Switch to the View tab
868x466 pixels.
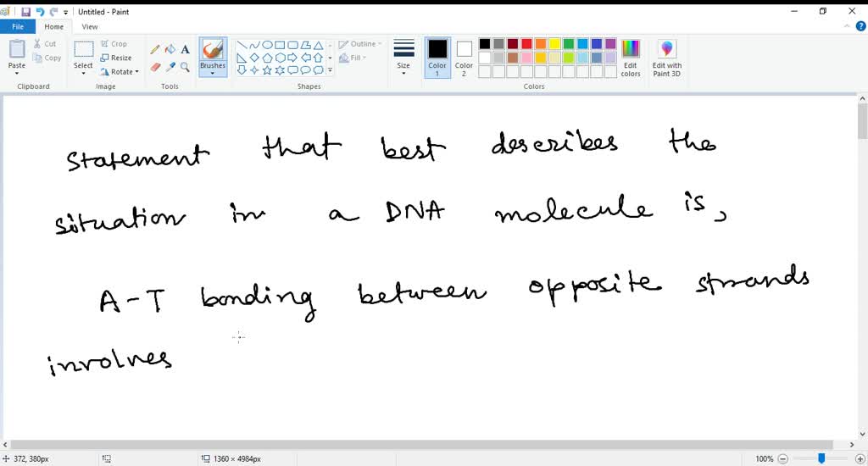pos(90,26)
